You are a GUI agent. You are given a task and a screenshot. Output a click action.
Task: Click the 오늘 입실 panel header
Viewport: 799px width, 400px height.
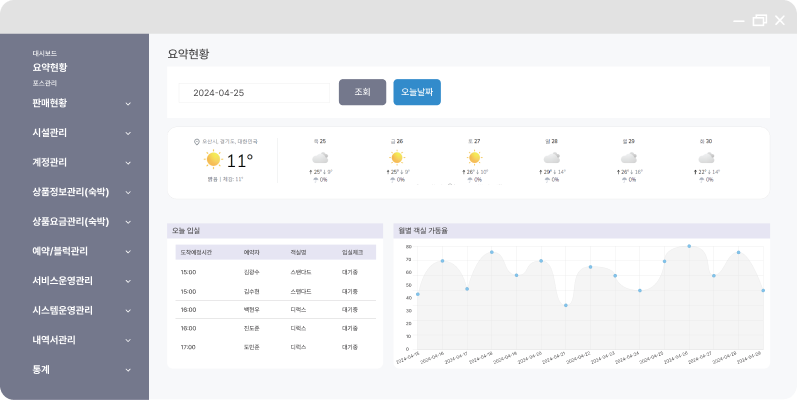pos(275,231)
